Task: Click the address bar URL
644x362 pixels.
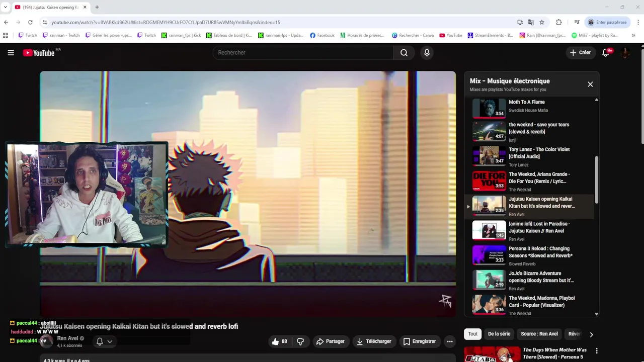Action: 166,22
